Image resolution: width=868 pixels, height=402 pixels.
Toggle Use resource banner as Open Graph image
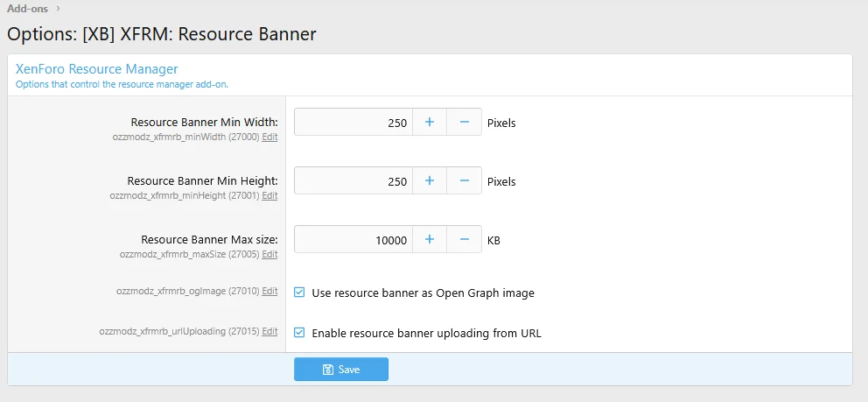click(x=299, y=293)
